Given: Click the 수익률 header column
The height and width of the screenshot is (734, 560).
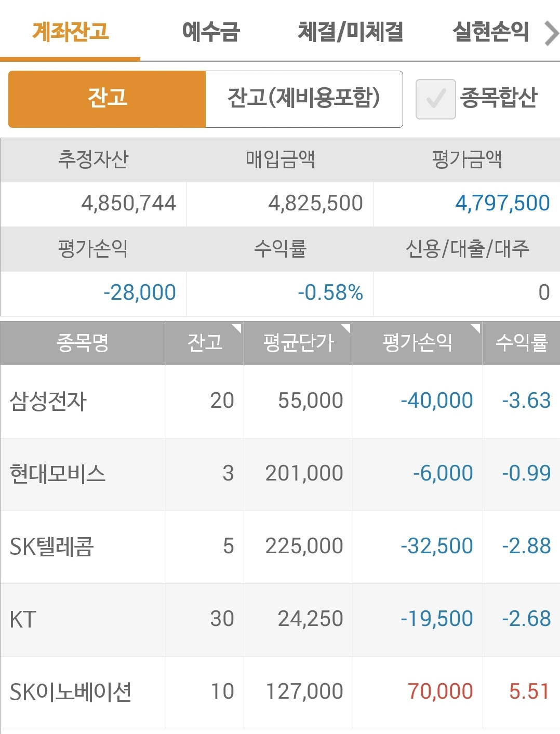Looking at the screenshot, I should tap(522, 343).
